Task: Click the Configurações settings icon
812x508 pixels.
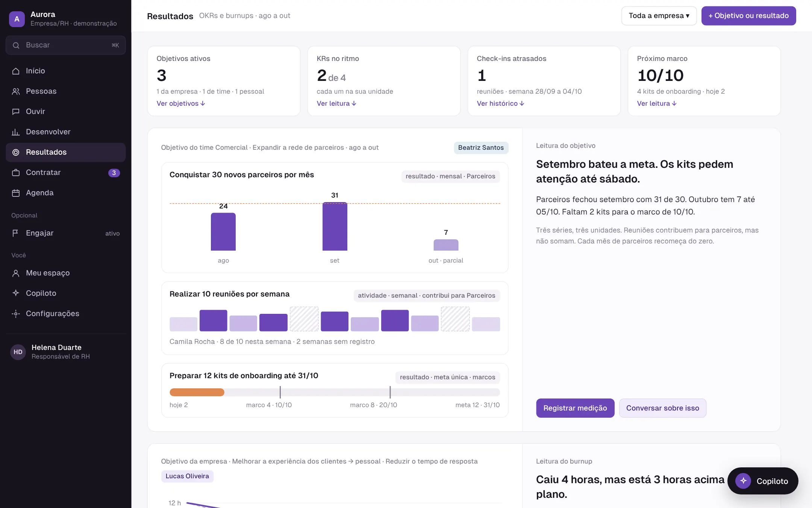Action: click(16, 313)
